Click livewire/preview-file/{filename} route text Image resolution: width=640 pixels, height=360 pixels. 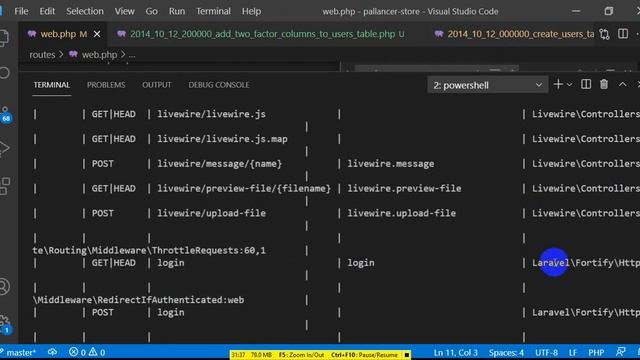point(244,189)
